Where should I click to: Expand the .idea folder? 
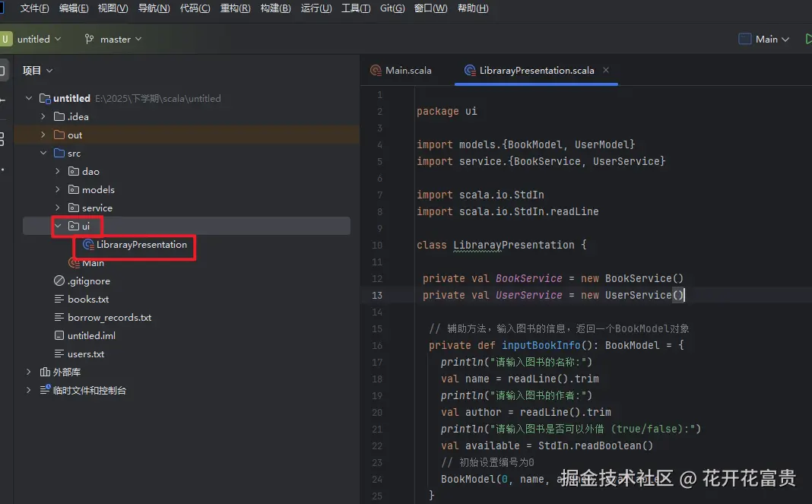[x=43, y=116]
